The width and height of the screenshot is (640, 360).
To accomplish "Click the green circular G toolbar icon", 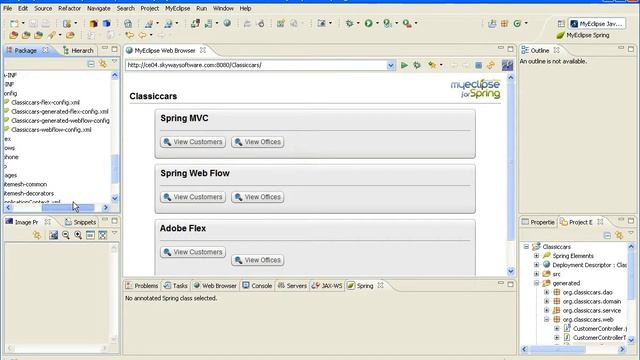I will point(517,24).
